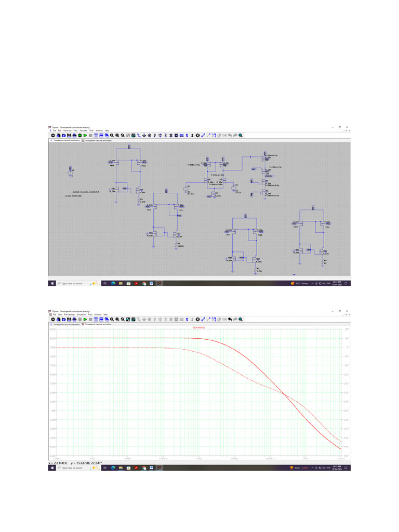This screenshot has width=399, height=532.
Task: Click Configure Analysis chip icon in upper toolbar
Action: [79, 136]
